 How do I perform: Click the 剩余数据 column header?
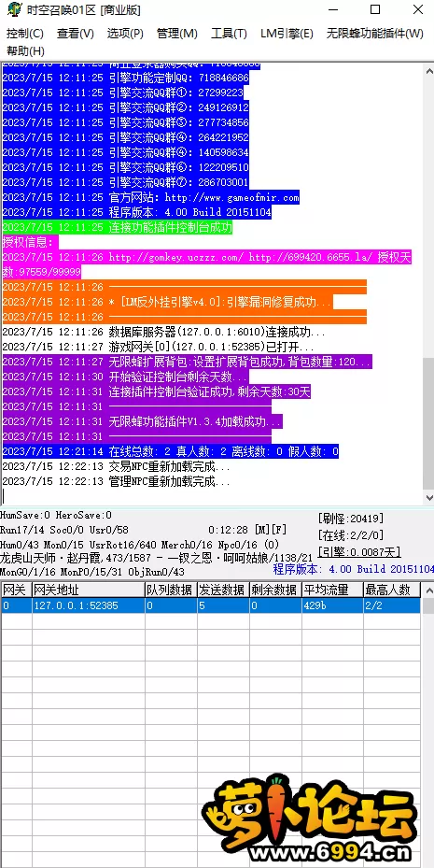click(274, 590)
